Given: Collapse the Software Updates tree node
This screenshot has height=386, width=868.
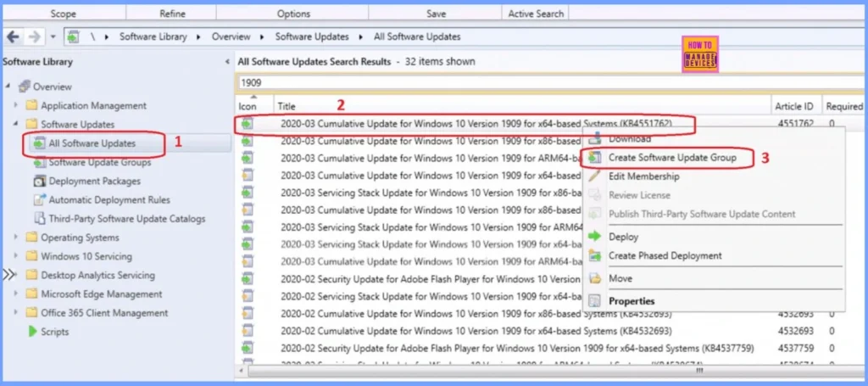Looking at the screenshot, I should click(x=16, y=124).
